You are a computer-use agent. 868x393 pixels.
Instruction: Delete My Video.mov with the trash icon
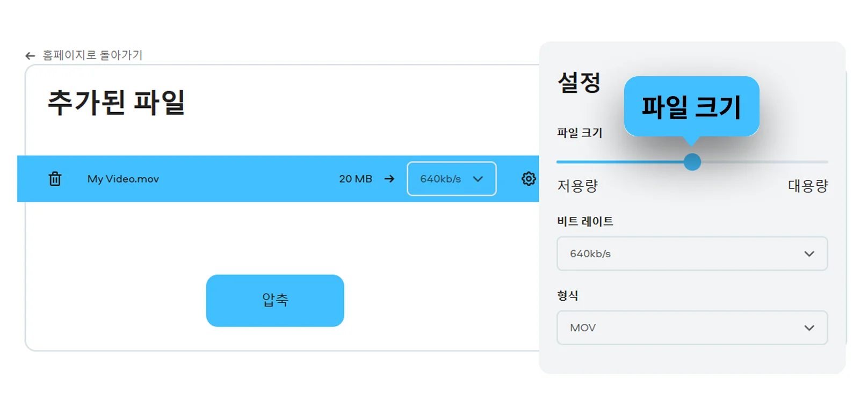tap(55, 179)
